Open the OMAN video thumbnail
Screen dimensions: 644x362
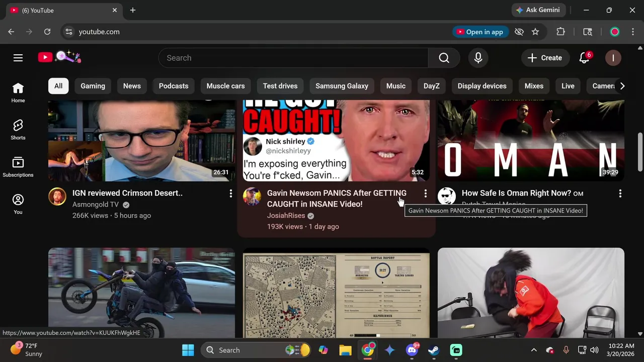(531, 141)
